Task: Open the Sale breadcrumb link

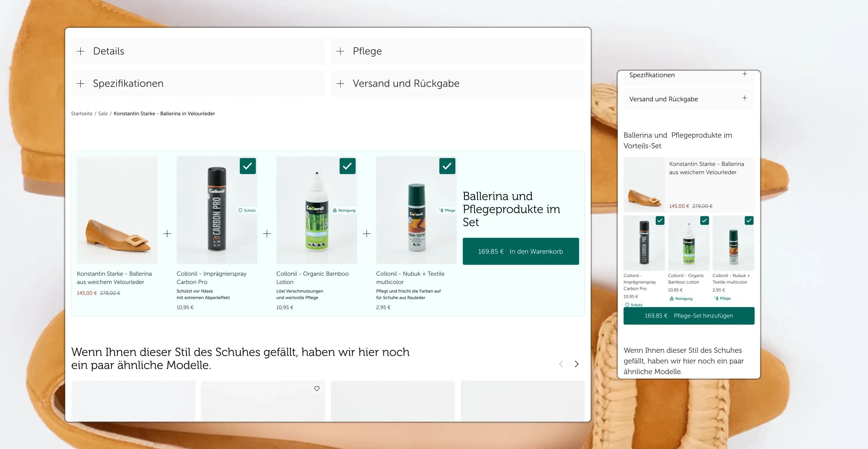Action: (x=103, y=114)
